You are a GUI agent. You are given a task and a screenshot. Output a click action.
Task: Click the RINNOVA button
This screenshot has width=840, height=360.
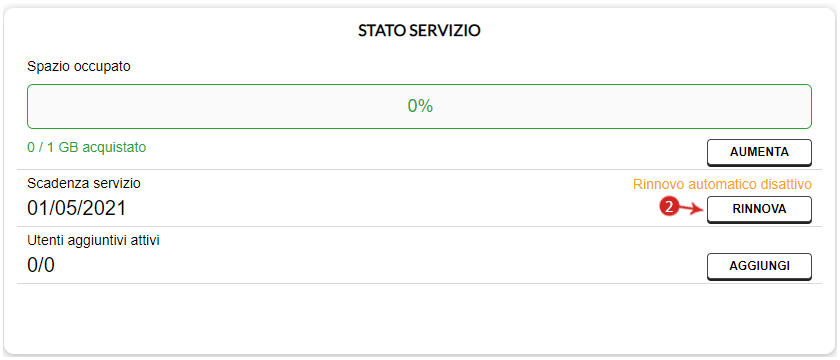(x=759, y=209)
